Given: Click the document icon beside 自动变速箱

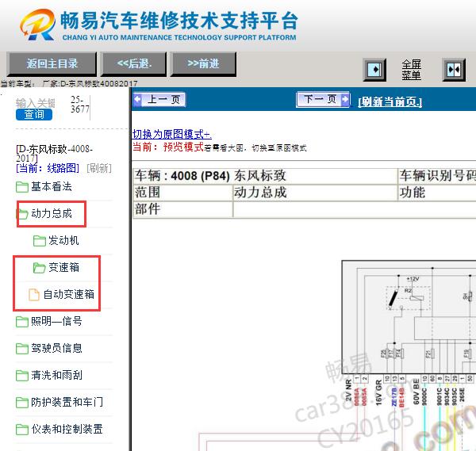Looking at the screenshot, I should click(34, 295).
